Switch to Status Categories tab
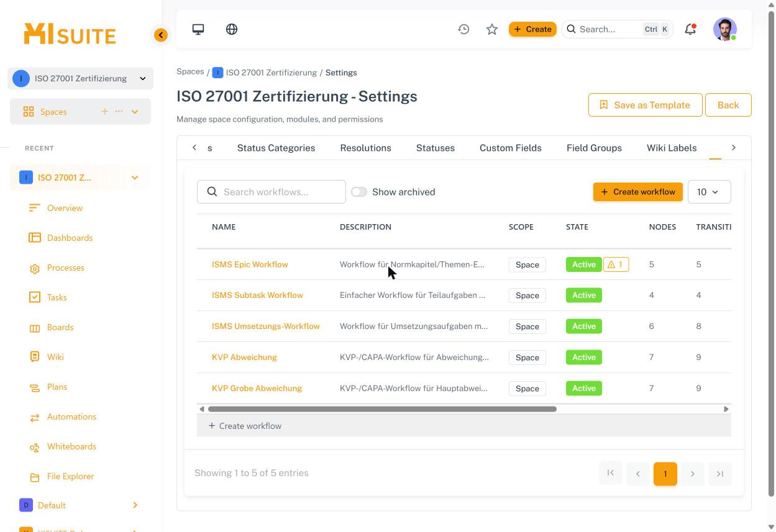The height and width of the screenshot is (532, 776). tap(276, 148)
